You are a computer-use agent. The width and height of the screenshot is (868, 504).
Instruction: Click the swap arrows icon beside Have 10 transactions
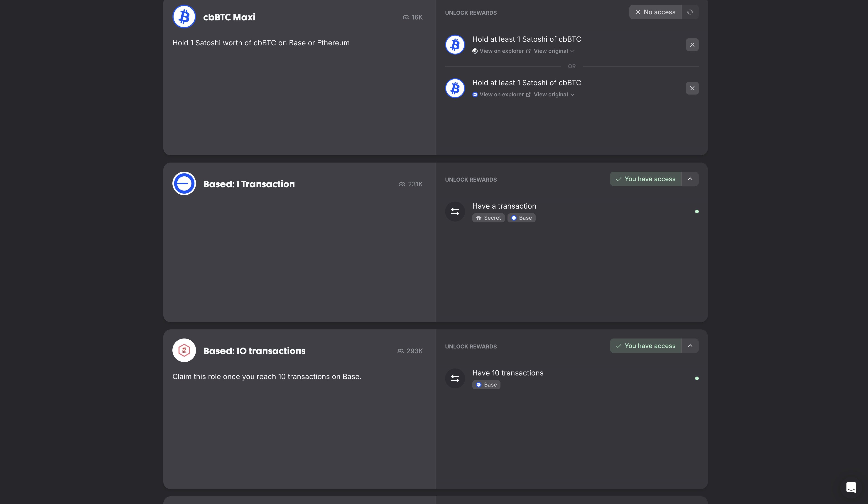coord(455,378)
